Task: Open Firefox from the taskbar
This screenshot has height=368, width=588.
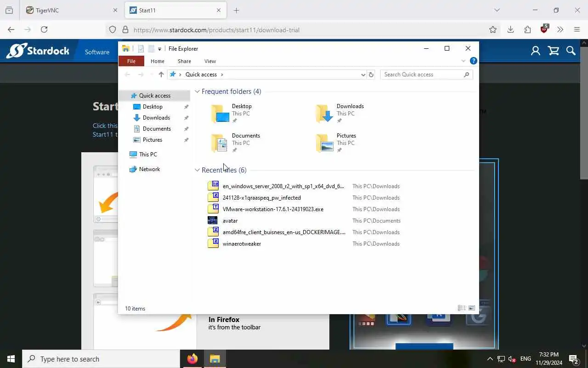Action: click(x=192, y=359)
